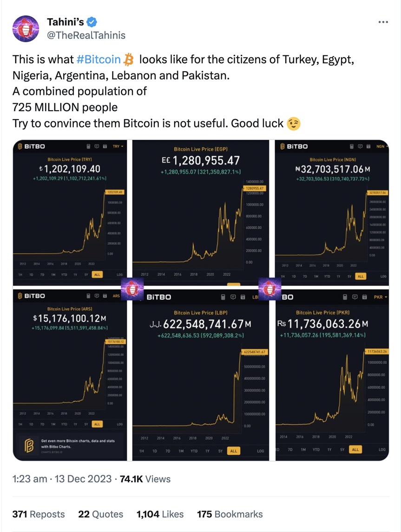
Task: Click the blue verified badge
Action: coord(92,22)
